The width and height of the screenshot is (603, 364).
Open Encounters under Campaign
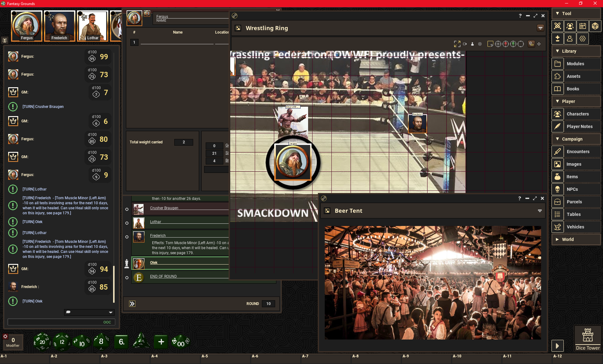pos(576,152)
